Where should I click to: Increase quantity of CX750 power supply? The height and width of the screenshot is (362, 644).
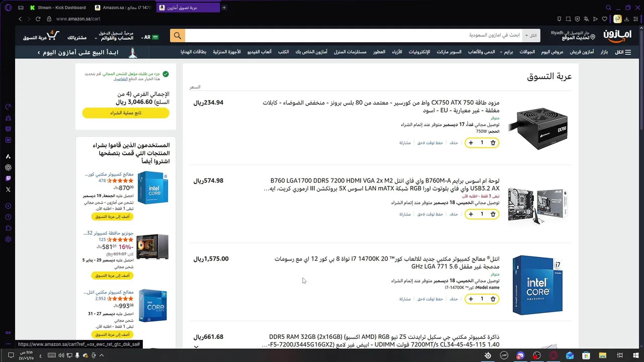(x=471, y=143)
